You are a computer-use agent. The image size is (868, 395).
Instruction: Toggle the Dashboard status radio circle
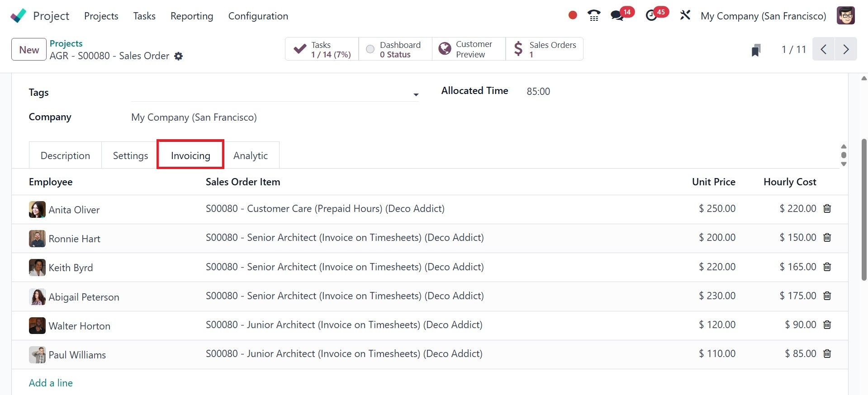370,49
